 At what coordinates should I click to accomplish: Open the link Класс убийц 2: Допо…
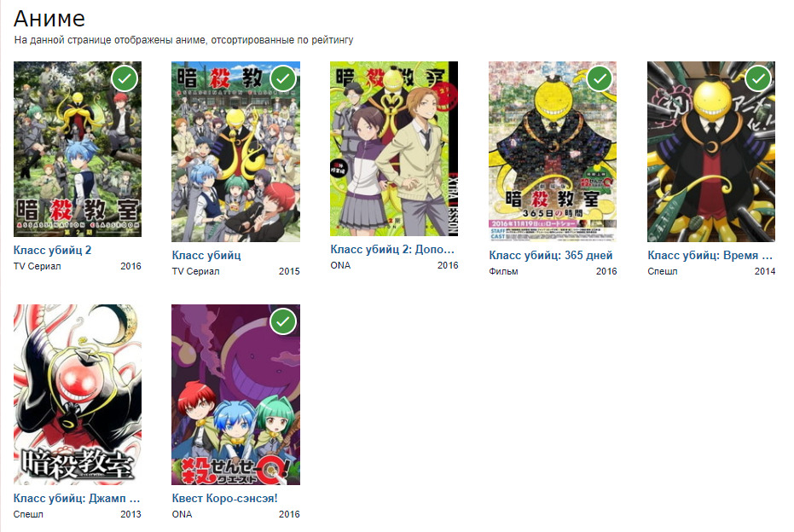coord(392,249)
